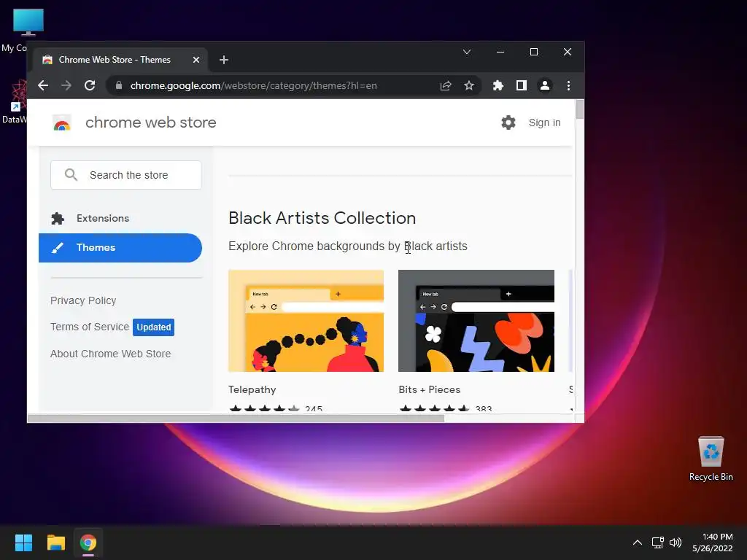This screenshot has height=560, width=747.
Task: Select the Recycle Bin desktop icon
Action: 711,459
